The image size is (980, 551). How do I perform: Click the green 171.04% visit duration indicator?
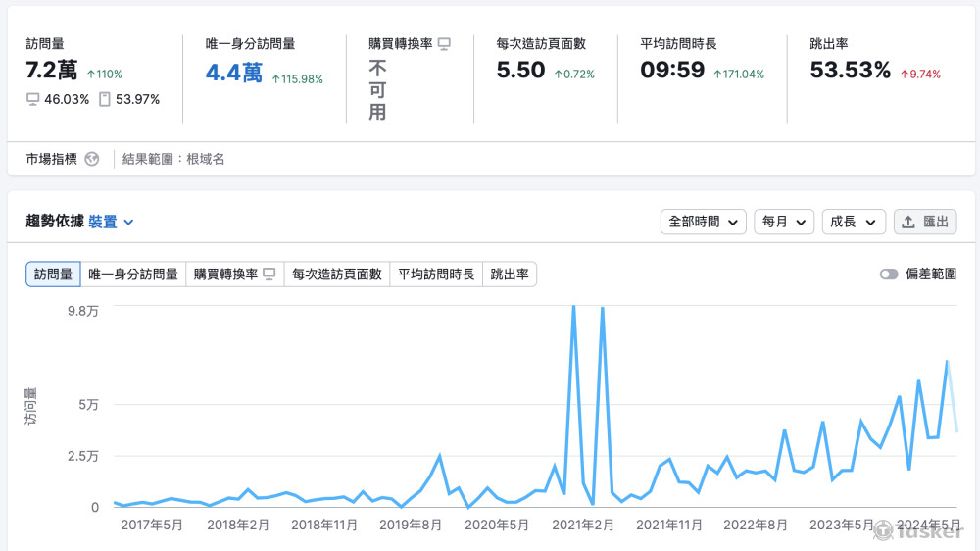[738, 75]
